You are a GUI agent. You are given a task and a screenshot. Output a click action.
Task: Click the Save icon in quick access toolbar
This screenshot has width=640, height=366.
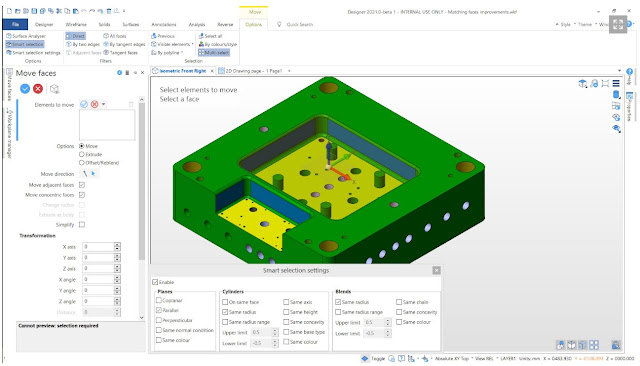pyautogui.click(x=34, y=11)
